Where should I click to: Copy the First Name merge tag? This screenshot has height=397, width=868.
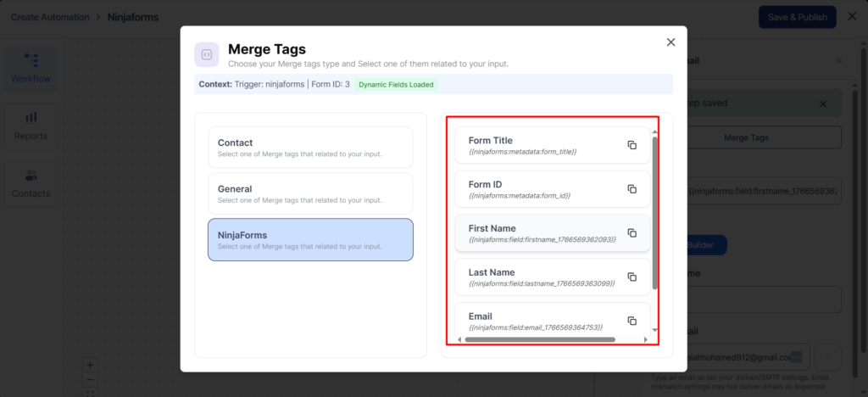coord(632,233)
